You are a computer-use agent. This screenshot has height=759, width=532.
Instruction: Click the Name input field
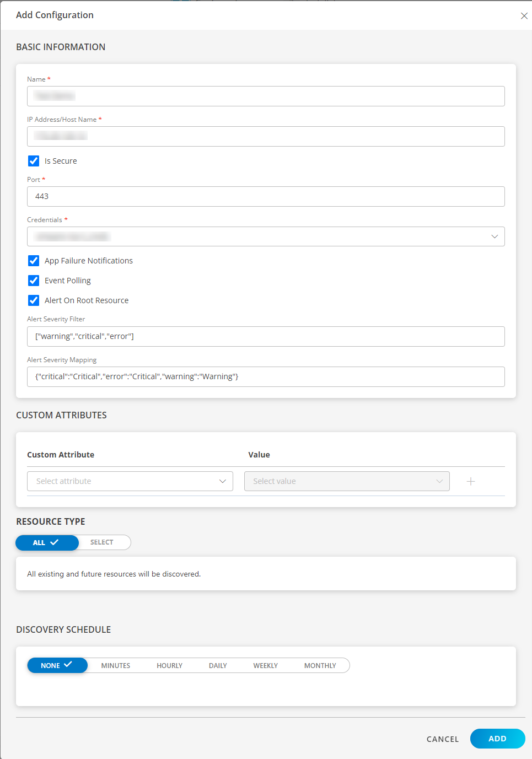266,96
